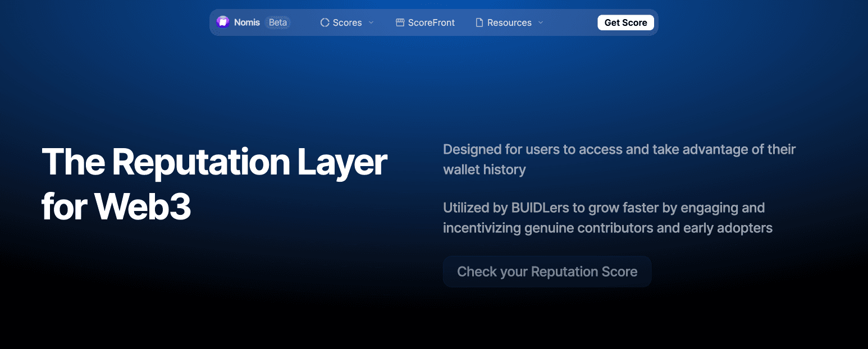Click the circular Scores icon in navbar

point(325,22)
